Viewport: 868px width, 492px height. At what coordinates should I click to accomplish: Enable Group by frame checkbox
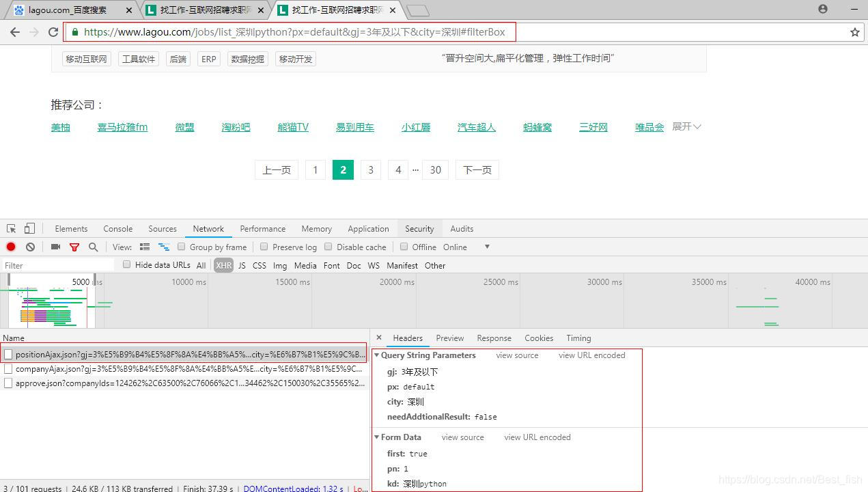click(182, 247)
